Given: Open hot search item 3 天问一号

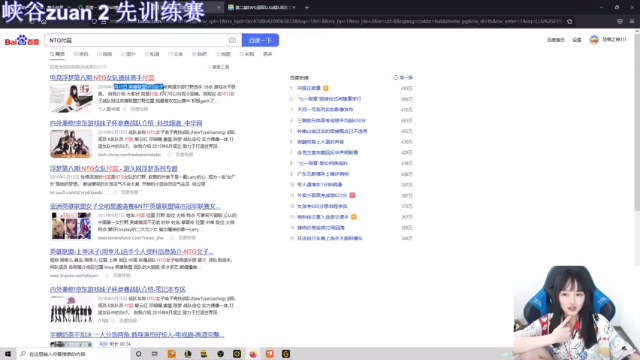Looking at the screenshot, I should click(x=325, y=110).
